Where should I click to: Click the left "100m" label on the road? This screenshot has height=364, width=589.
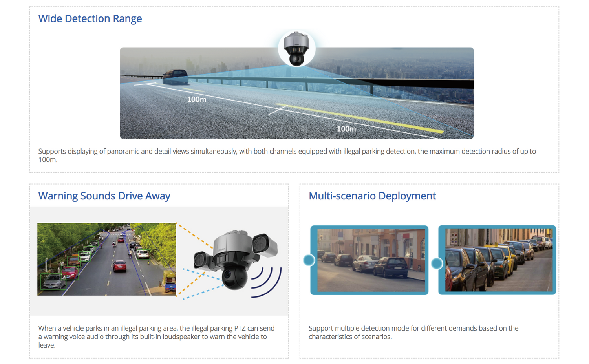tap(196, 99)
